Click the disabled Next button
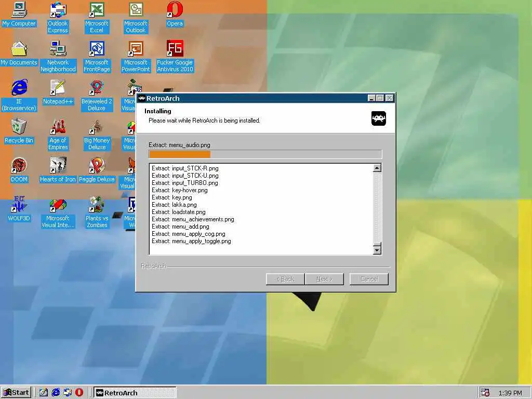 (324, 279)
